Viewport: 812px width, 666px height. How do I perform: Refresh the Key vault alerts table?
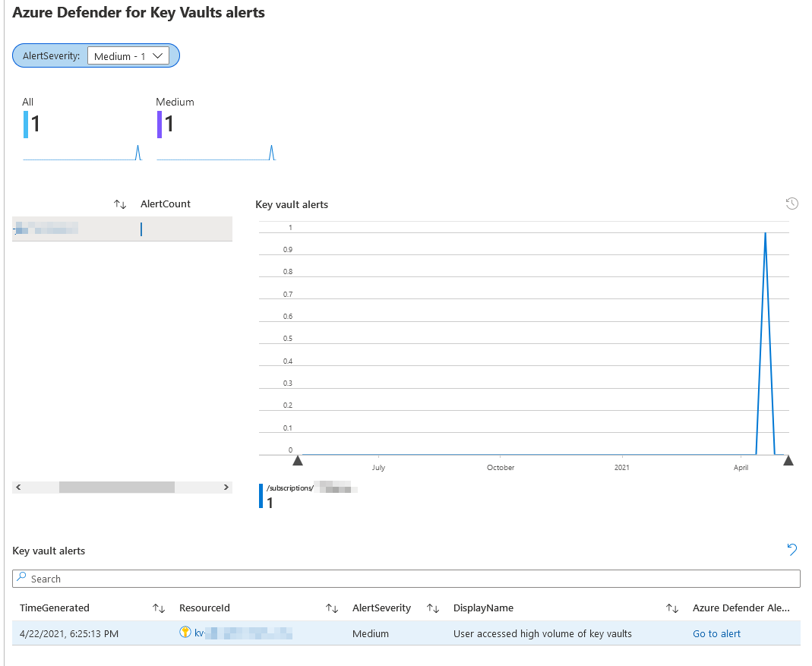(x=792, y=549)
